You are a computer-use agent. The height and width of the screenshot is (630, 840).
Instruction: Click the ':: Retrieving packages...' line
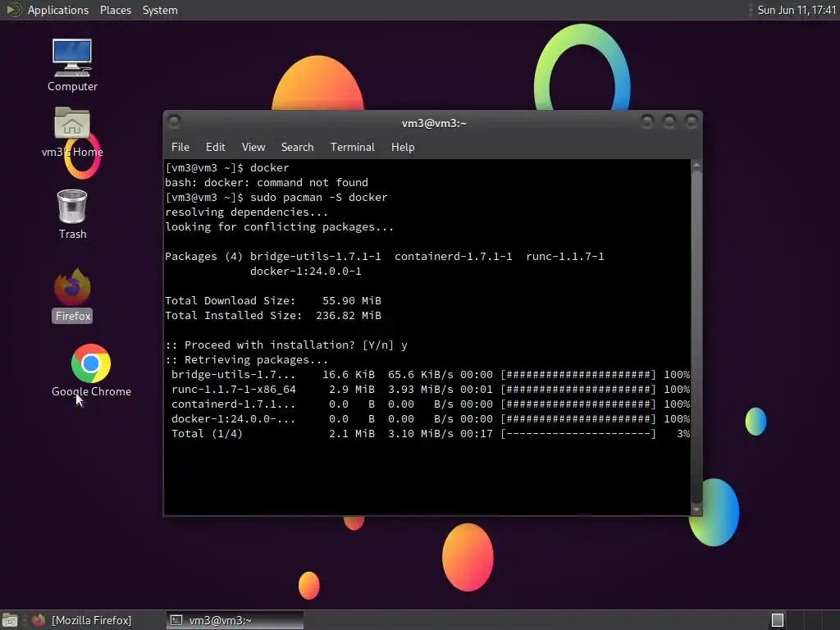(246, 360)
